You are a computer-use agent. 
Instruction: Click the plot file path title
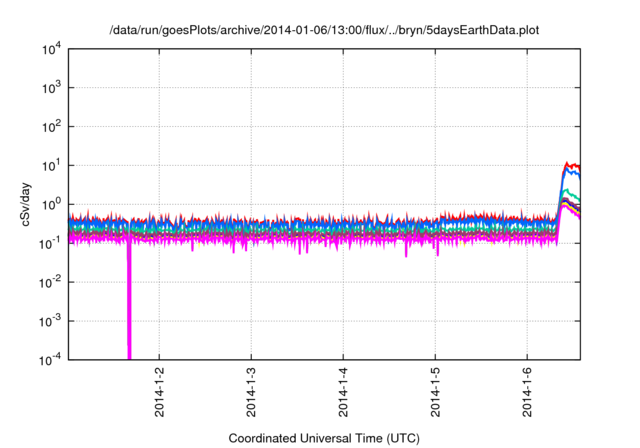(324, 30)
